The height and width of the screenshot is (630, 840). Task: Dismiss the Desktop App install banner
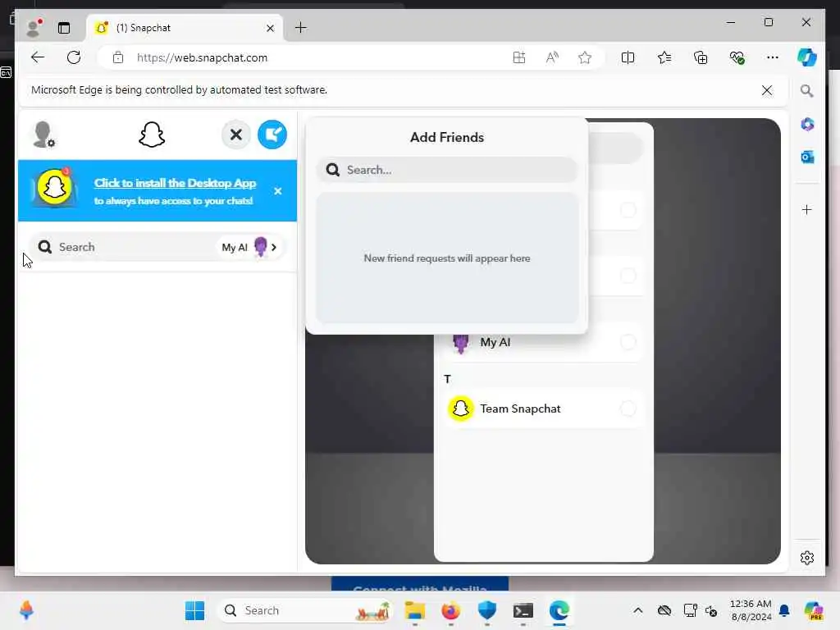click(278, 190)
